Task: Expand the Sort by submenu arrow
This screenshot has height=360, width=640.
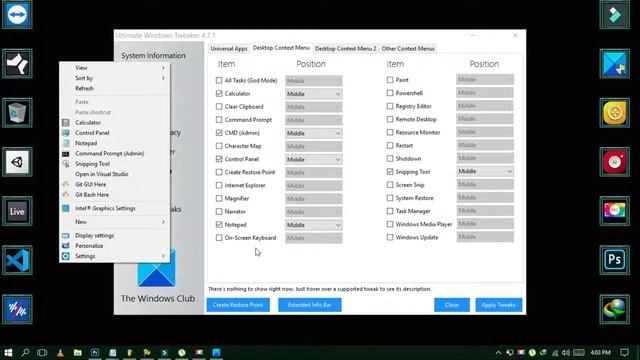Action: coord(163,78)
